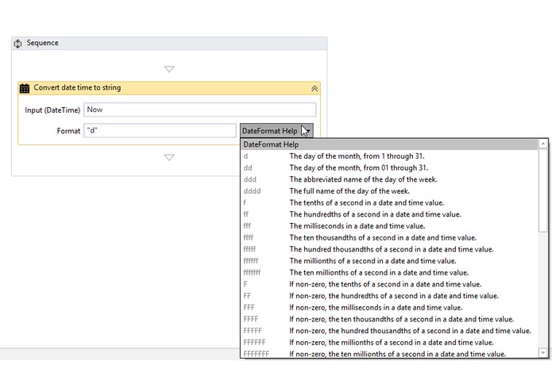Click the insert triangle above Convert date time activity
552x392 pixels.
[x=169, y=69]
